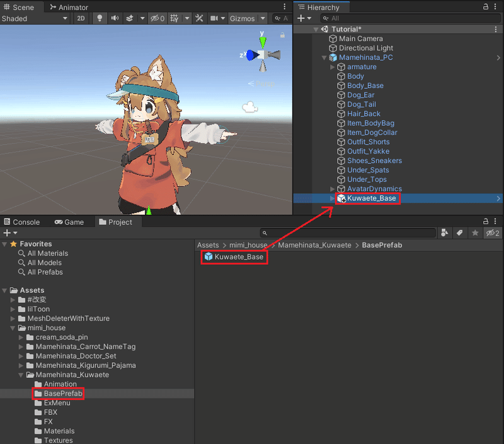Switch to the Game tab

[69, 222]
